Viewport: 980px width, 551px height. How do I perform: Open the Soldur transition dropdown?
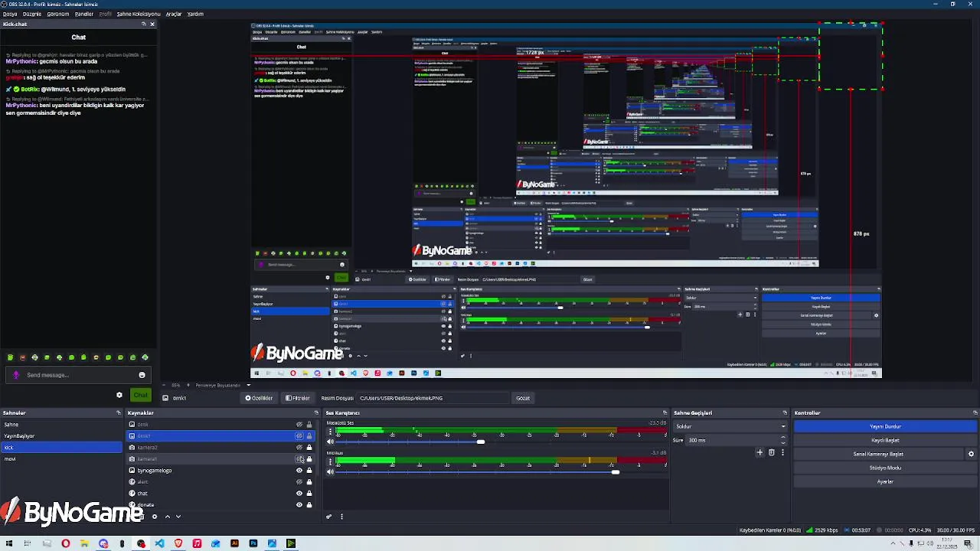coord(730,426)
